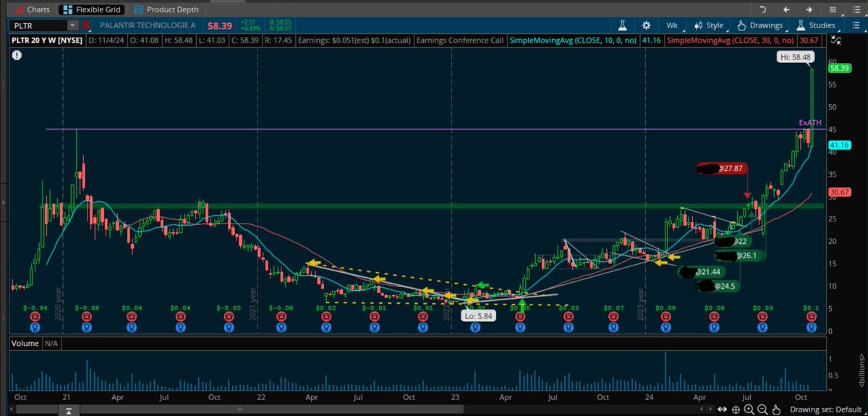
Task: Open the Studies menu
Action: point(815,25)
